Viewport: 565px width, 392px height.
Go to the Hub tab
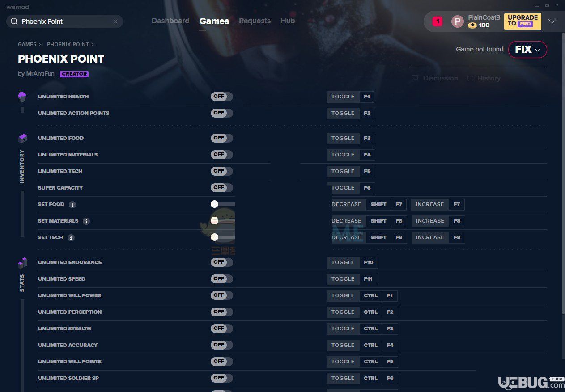pyautogui.click(x=288, y=21)
